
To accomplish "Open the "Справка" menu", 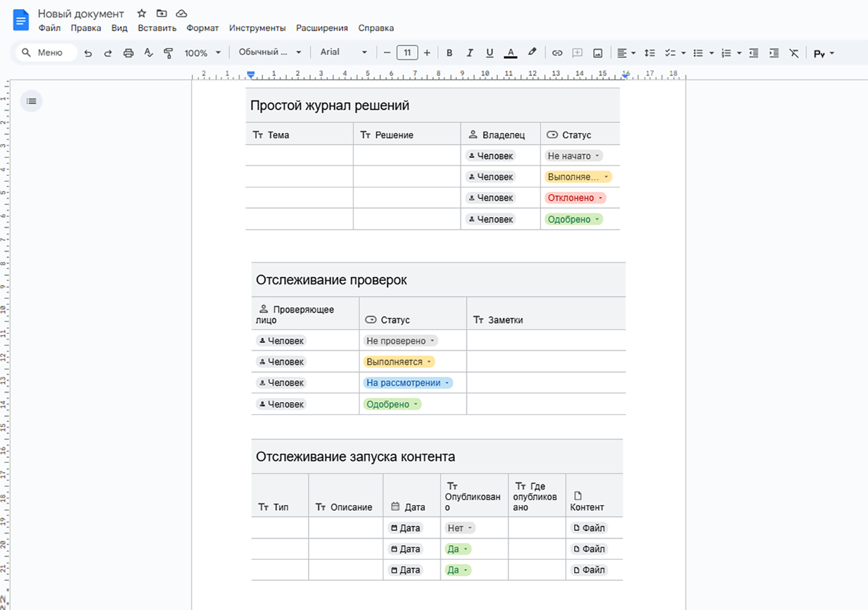I will point(376,28).
